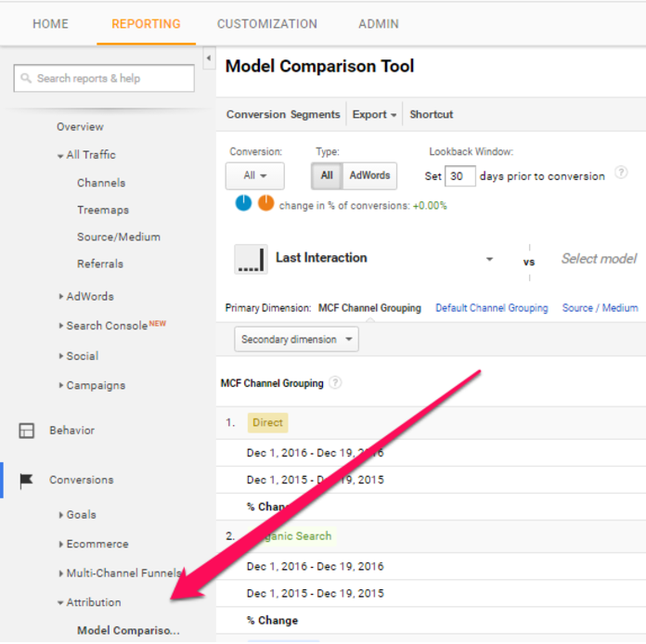Click the lookback window days field

tap(460, 176)
